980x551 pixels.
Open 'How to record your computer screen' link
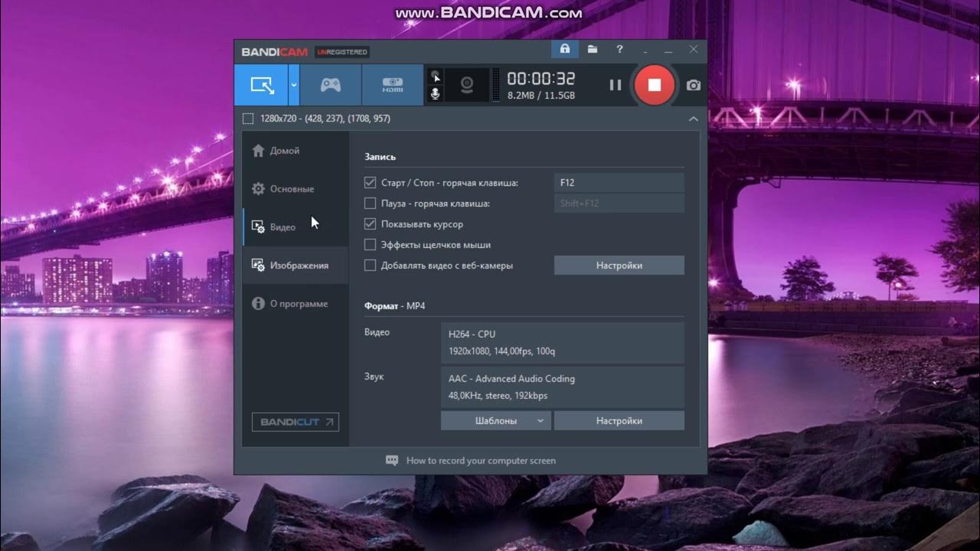tap(481, 461)
